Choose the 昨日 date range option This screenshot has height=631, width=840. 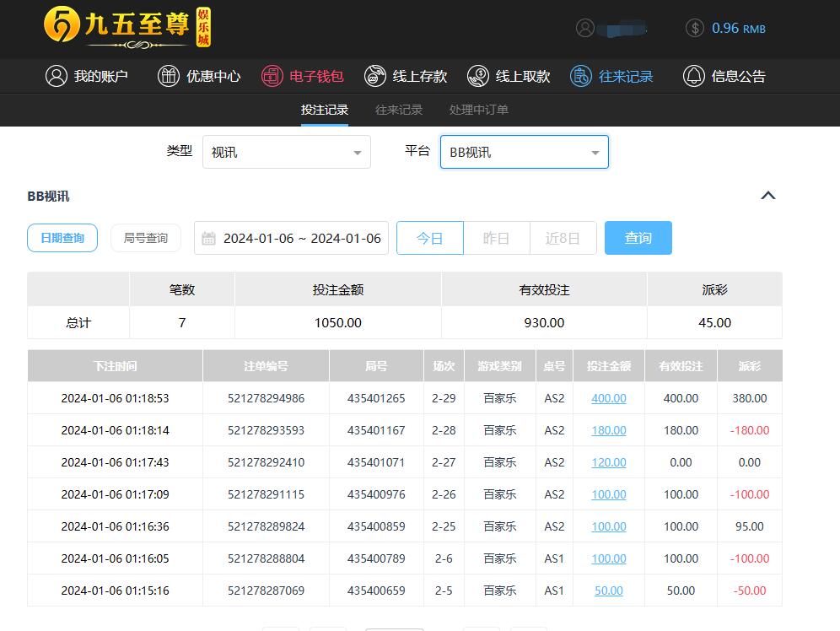[x=496, y=238]
